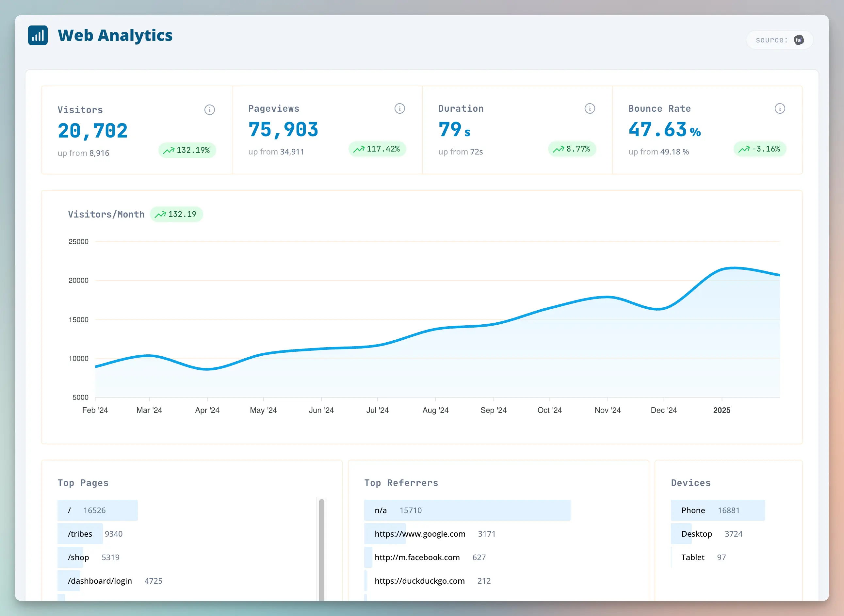Click the Oct '24 axis label
The image size is (844, 616).
549,410
